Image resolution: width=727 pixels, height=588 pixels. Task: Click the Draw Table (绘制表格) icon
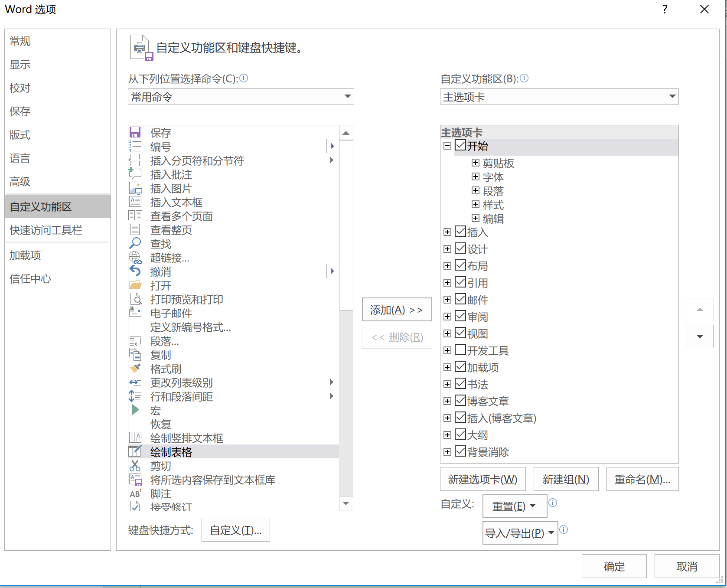point(135,451)
